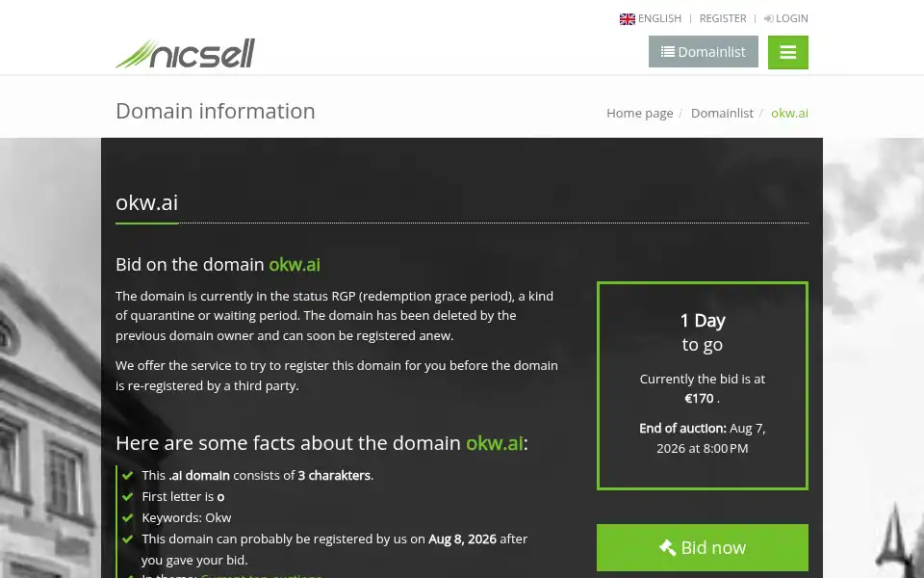Viewport: 924px width, 578px height.
Task: Click checkmark beside 'Keywords: Okw'
Action: pyautogui.click(x=127, y=518)
